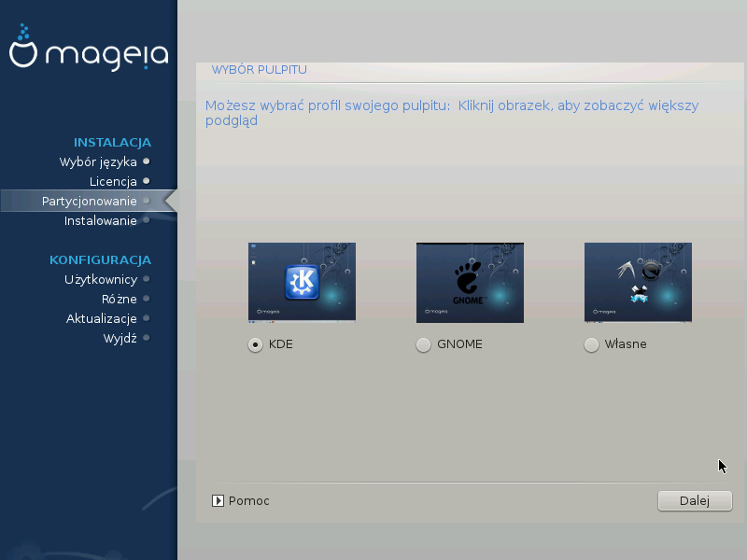The width and height of the screenshot is (747, 560).
Task: Click the status bullet beside Użytkownicy
Action: pyautogui.click(x=147, y=279)
